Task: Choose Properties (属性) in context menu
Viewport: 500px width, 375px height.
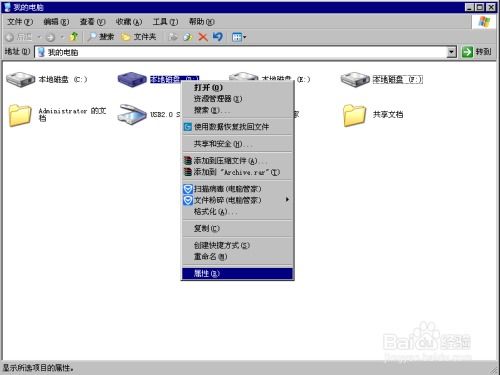Action: (x=237, y=274)
